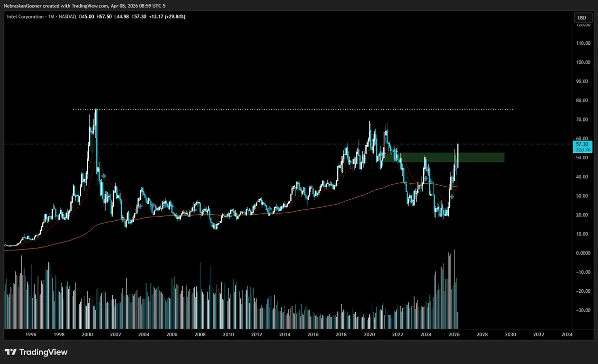The height and width of the screenshot is (364, 598).
Task: Click the 2034 year label on time axis
Action: point(567,335)
